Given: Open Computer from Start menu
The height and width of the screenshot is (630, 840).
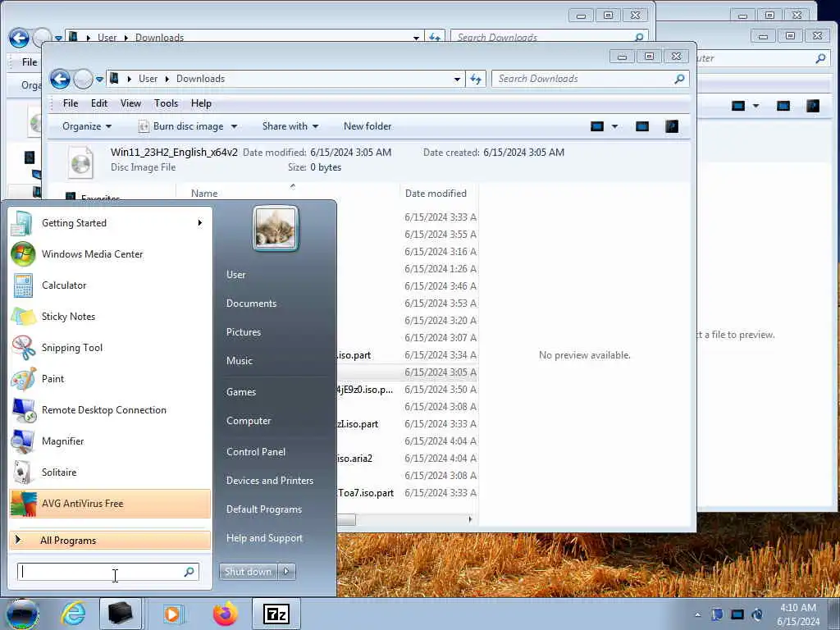Looking at the screenshot, I should click(x=249, y=421).
